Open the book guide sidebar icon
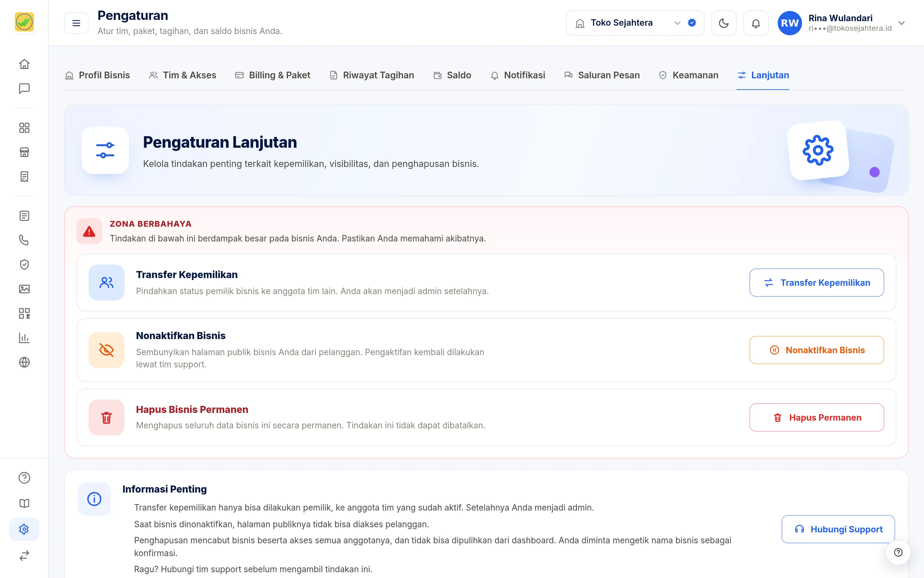This screenshot has height=578, width=924. [24, 504]
